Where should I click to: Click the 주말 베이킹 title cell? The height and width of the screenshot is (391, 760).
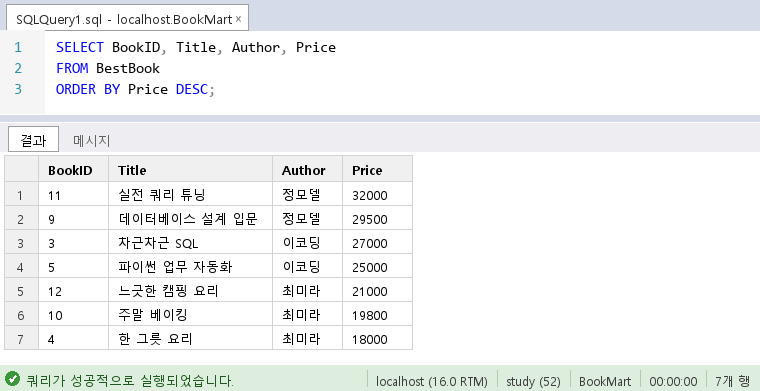coord(190,314)
